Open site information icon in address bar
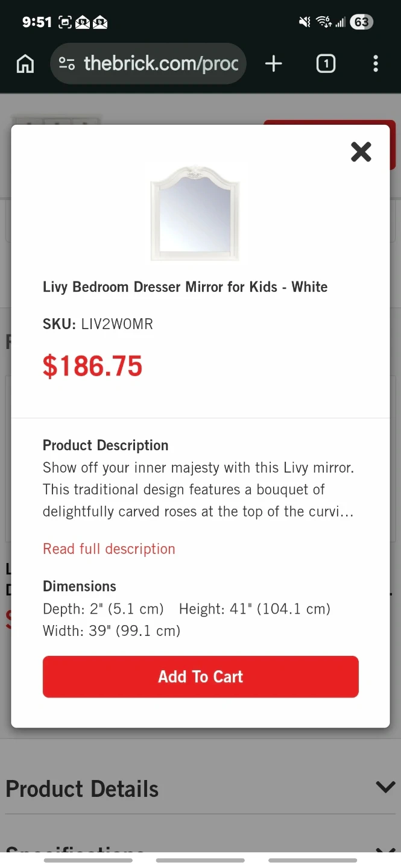This screenshot has width=401, height=868. click(67, 63)
